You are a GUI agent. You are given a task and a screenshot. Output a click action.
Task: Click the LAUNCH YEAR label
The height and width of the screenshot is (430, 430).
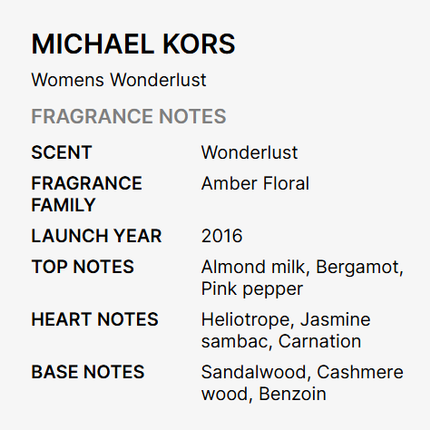point(97,236)
